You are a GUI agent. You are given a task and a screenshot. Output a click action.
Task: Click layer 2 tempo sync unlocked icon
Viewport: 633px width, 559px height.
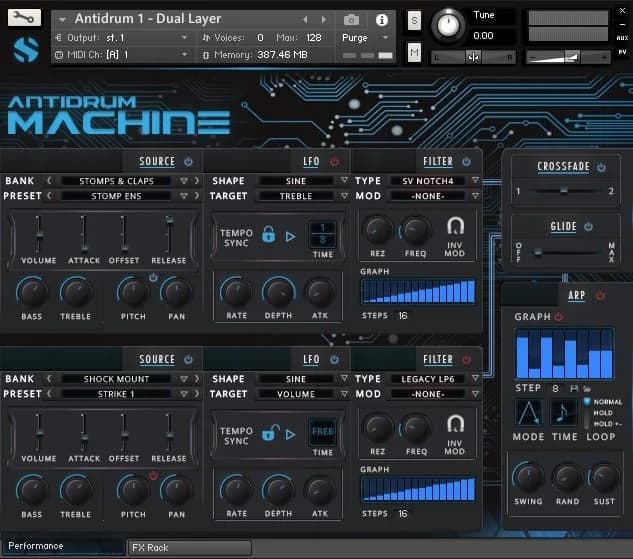270,433
